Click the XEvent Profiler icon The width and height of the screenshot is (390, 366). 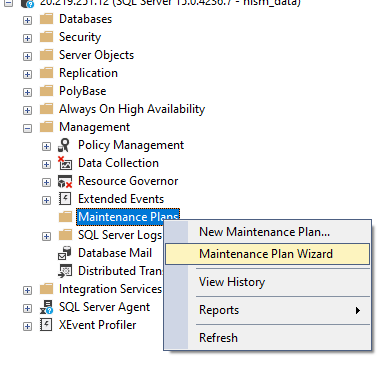pyautogui.click(x=46, y=325)
